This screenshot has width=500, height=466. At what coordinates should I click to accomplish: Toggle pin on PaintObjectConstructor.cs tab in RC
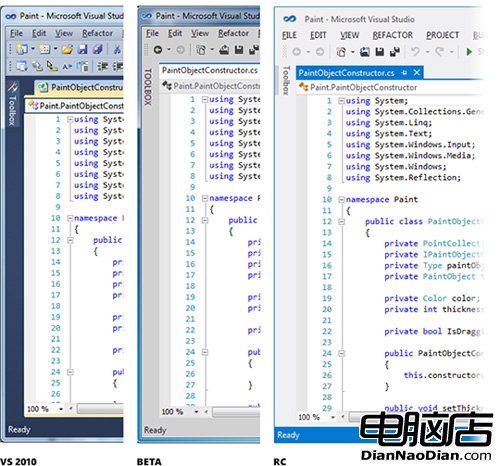pyautogui.click(x=404, y=73)
